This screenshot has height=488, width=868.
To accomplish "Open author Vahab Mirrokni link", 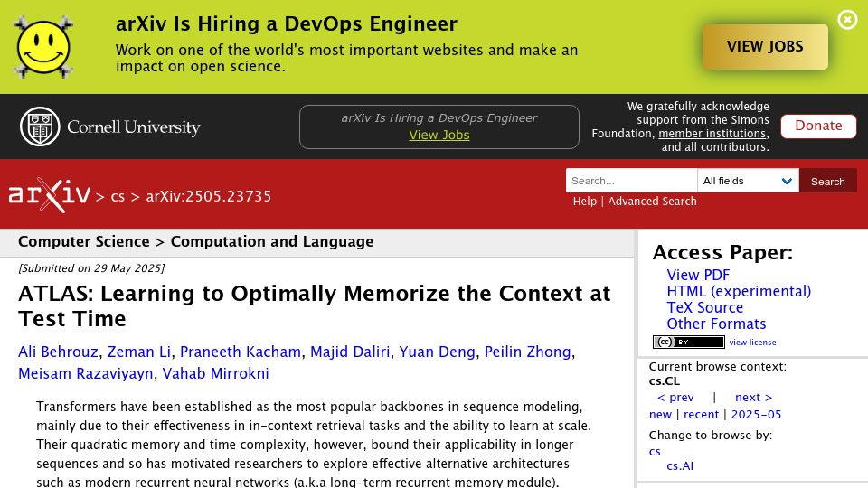I will tap(215, 373).
